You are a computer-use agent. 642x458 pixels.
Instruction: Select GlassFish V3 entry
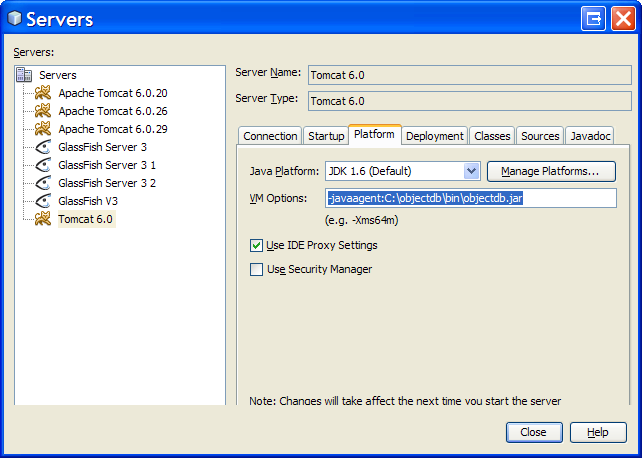[88, 201]
